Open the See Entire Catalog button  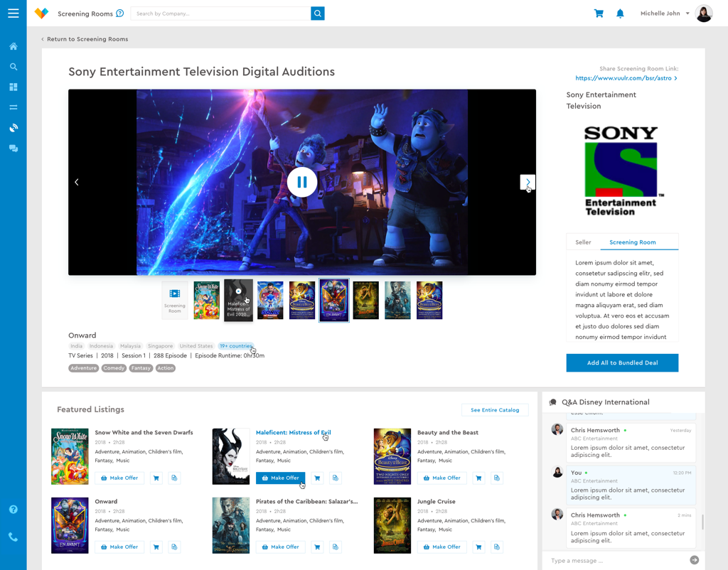495,410
